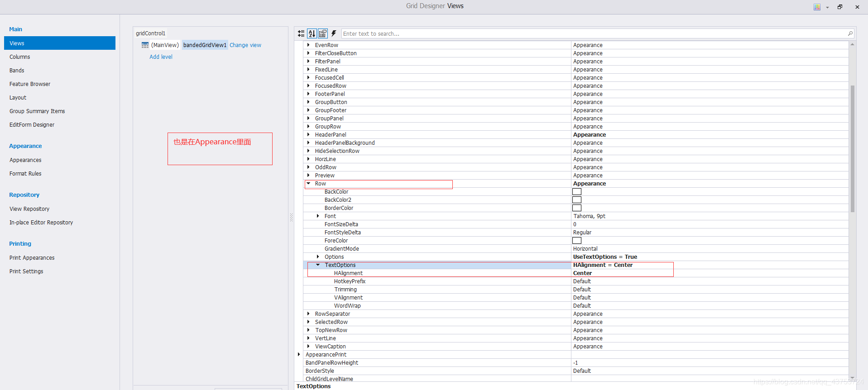Click the Font value Tahoma, 9pt

tap(590, 216)
